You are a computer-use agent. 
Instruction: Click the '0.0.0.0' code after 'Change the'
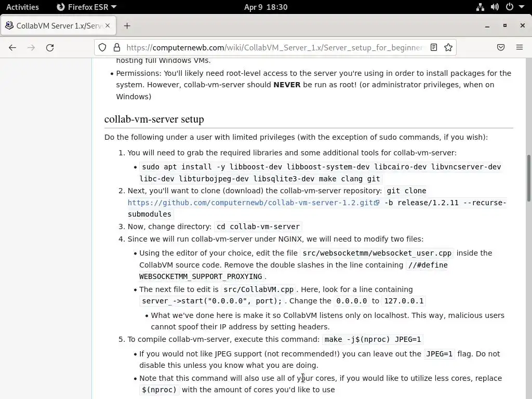click(352, 301)
